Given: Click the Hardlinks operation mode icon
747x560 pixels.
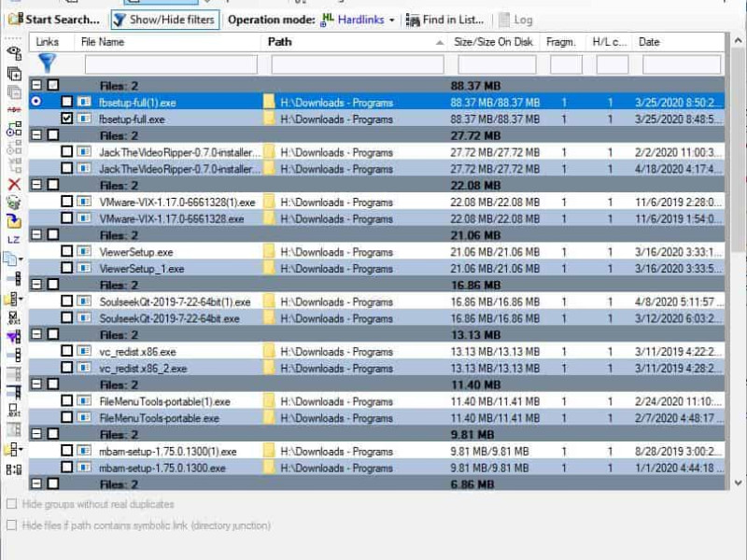Looking at the screenshot, I should (x=328, y=20).
